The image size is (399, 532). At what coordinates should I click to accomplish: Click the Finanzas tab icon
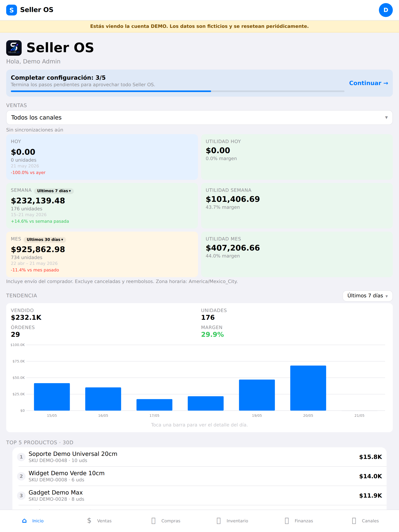tap(287, 521)
